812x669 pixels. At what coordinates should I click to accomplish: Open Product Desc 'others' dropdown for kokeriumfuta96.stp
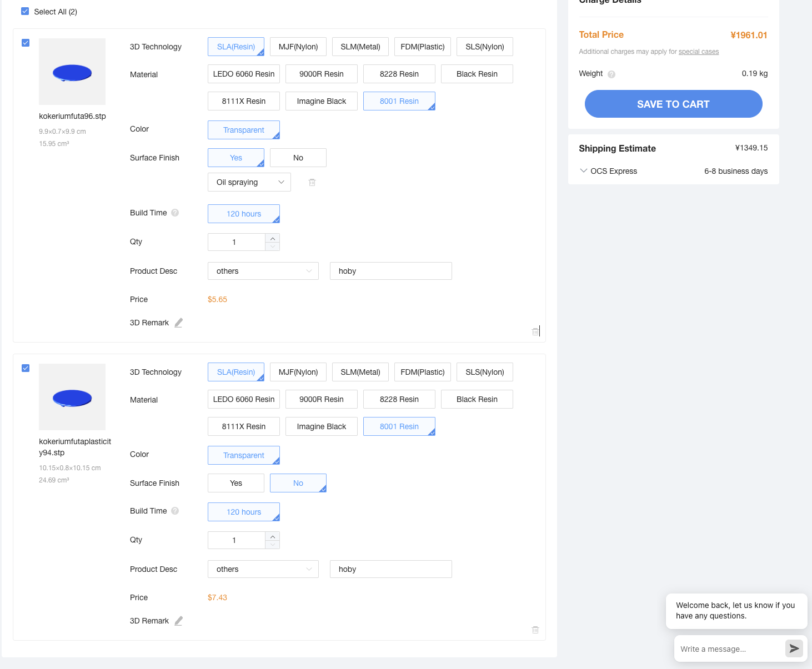(263, 271)
